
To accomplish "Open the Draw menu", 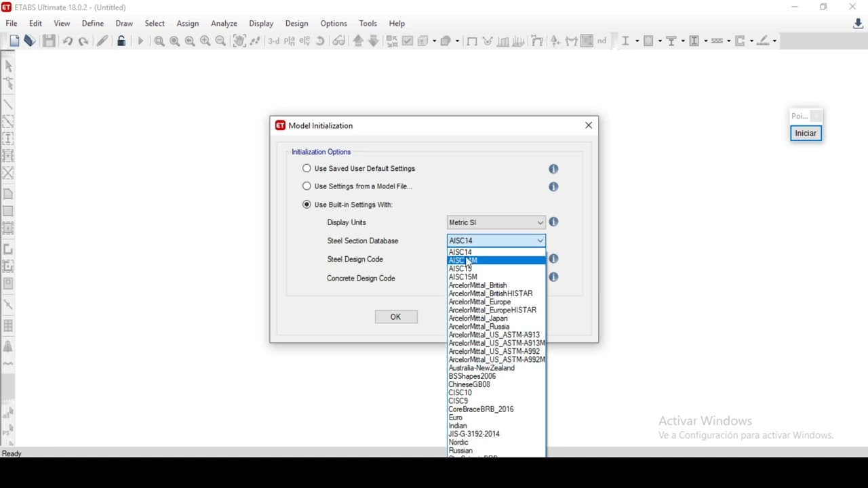I will [124, 24].
